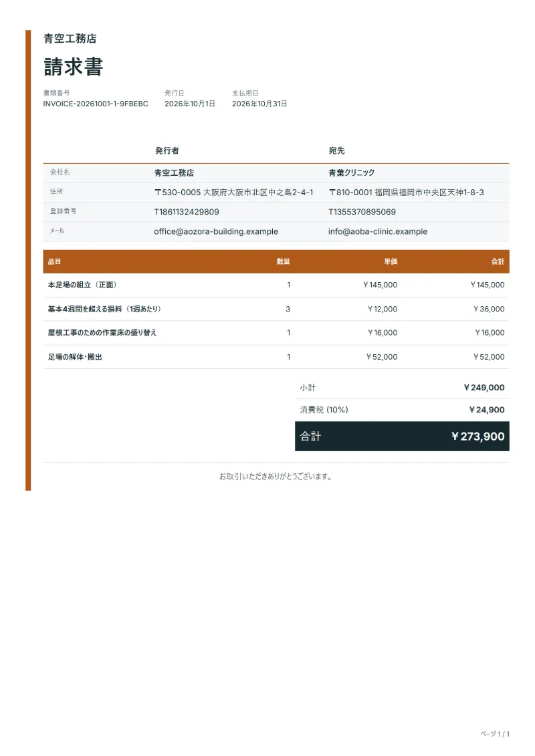Click item 足場の解体・搬出
The height and width of the screenshot is (756, 535).
[x=75, y=357]
